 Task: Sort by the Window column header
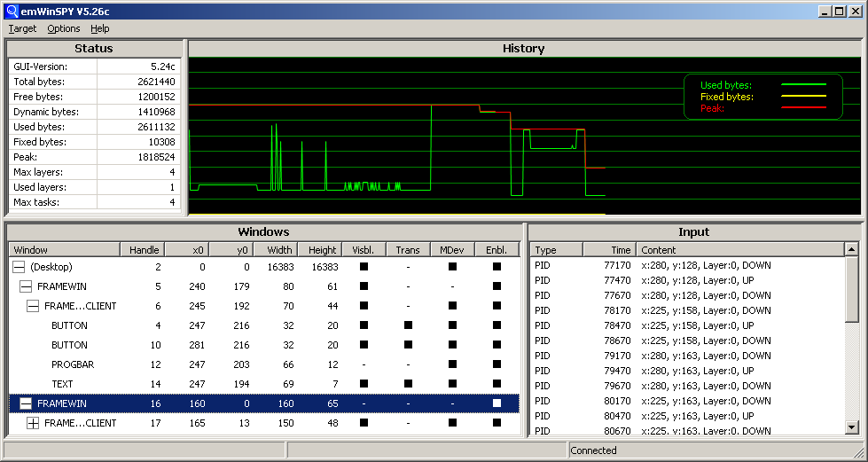point(65,250)
